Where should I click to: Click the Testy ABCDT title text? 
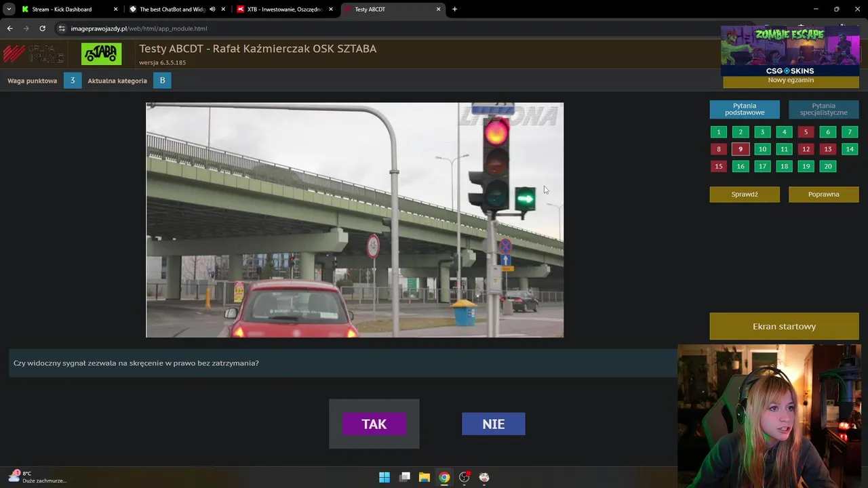[258, 49]
